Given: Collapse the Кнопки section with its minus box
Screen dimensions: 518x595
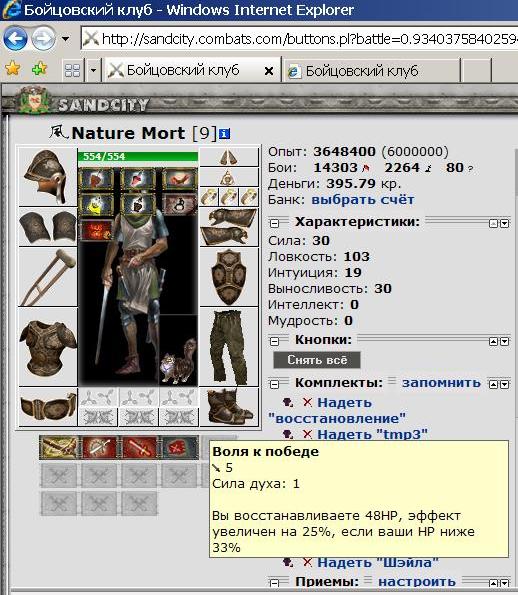Looking at the screenshot, I should (274, 341).
